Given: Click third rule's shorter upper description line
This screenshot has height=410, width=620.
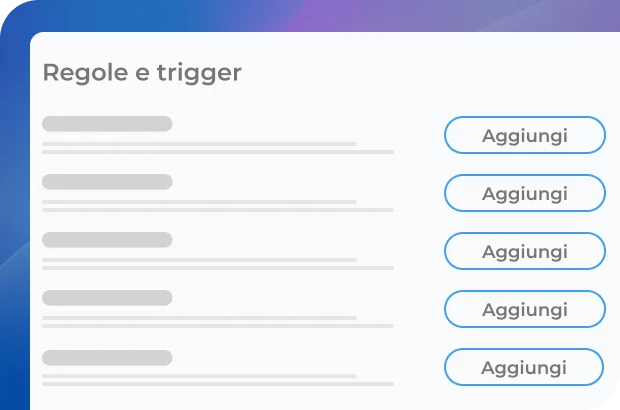Looking at the screenshot, I should click(x=199, y=260).
